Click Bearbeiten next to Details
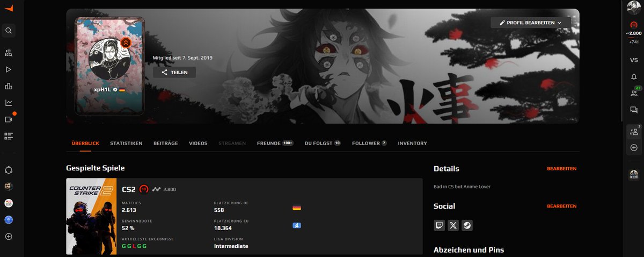The width and height of the screenshot is (644, 257). (562, 169)
